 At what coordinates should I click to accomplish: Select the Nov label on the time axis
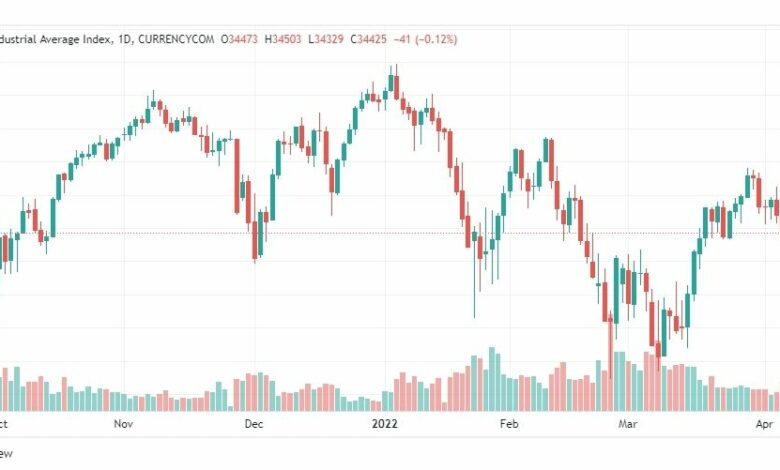(123, 424)
